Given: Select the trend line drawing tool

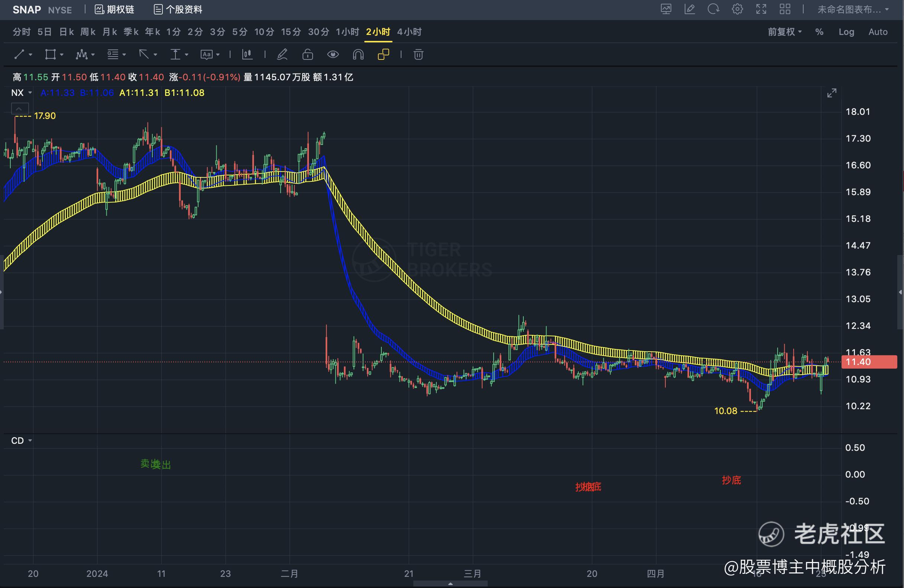Looking at the screenshot, I should point(19,55).
